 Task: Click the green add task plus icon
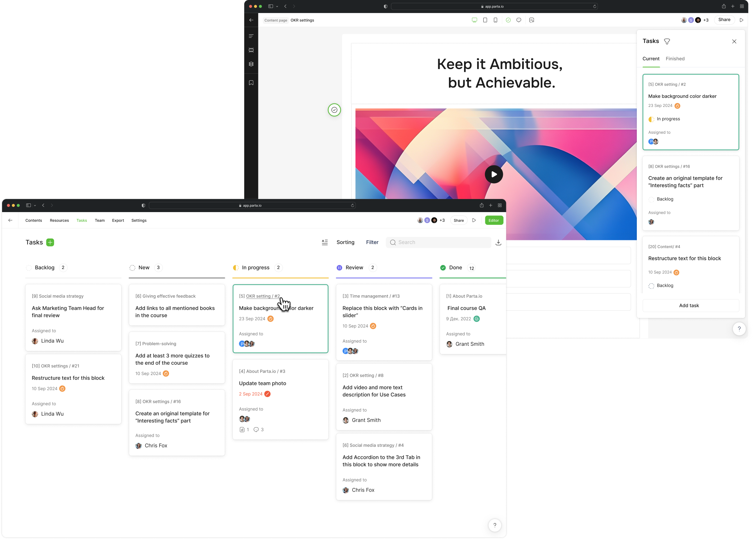pos(50,242)
